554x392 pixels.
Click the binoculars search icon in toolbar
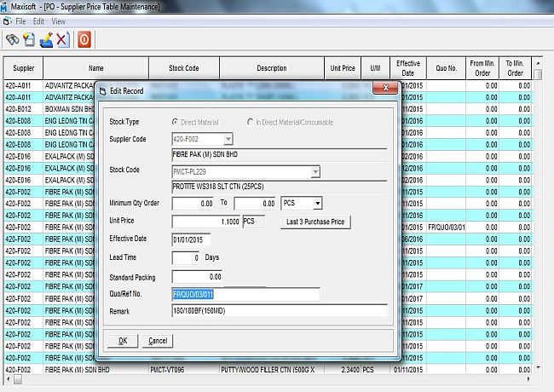point(12,39)
